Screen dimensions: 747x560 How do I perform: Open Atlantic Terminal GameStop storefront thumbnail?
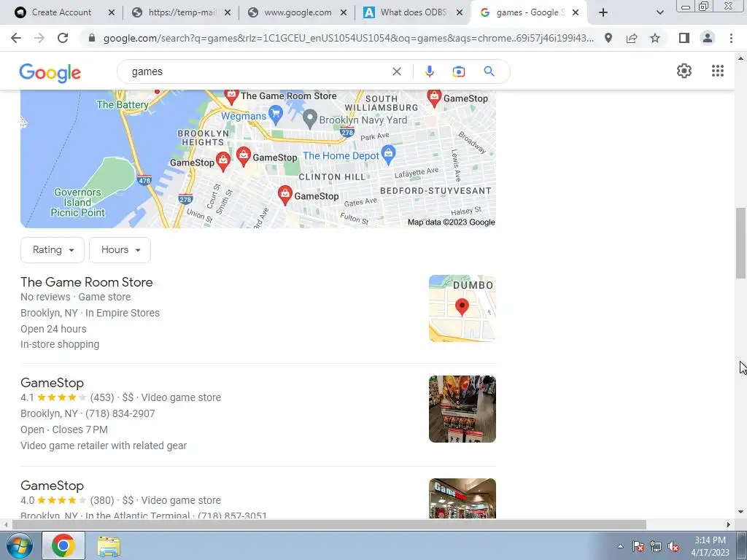coord(462,498)
